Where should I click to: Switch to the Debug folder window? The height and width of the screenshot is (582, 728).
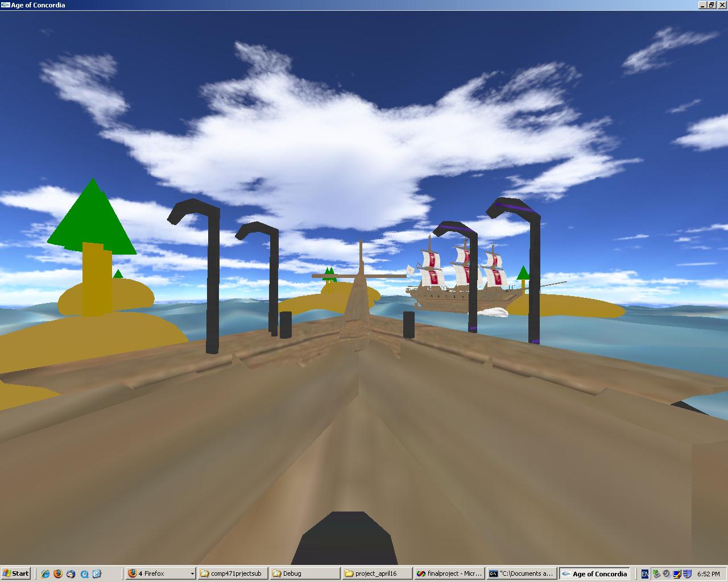pos(304,573)
